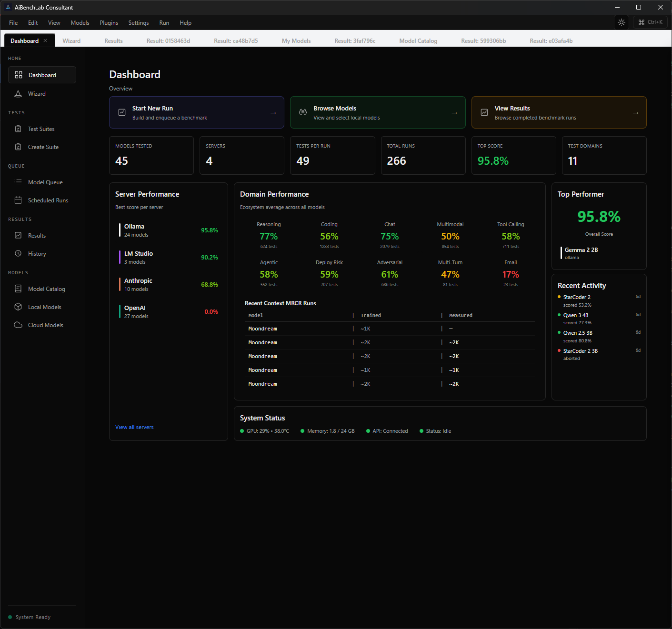Switch to the My Models tab
Viewport: 672px width, 629px height.
[296, 40]
